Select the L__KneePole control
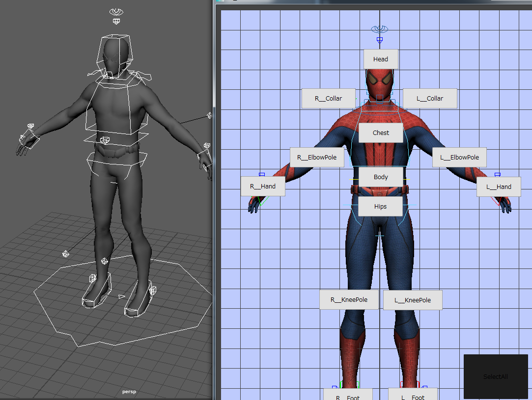 [413, 300]
